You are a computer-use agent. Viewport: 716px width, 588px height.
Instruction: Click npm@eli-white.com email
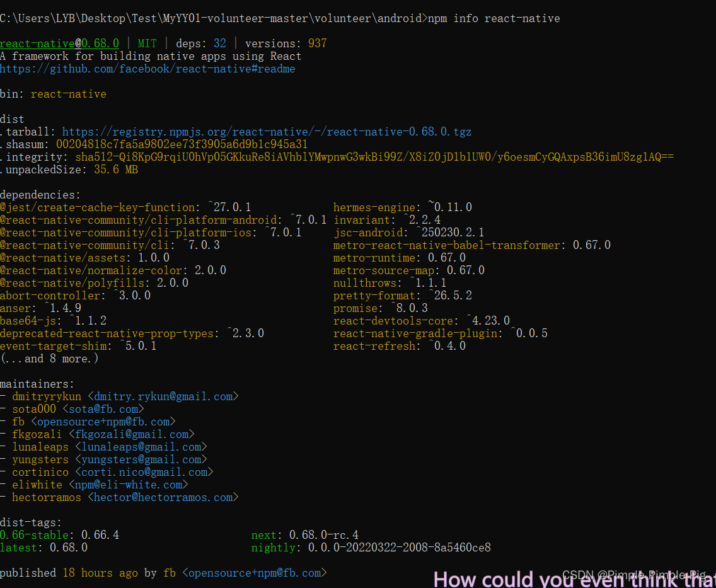pos(129,485)
